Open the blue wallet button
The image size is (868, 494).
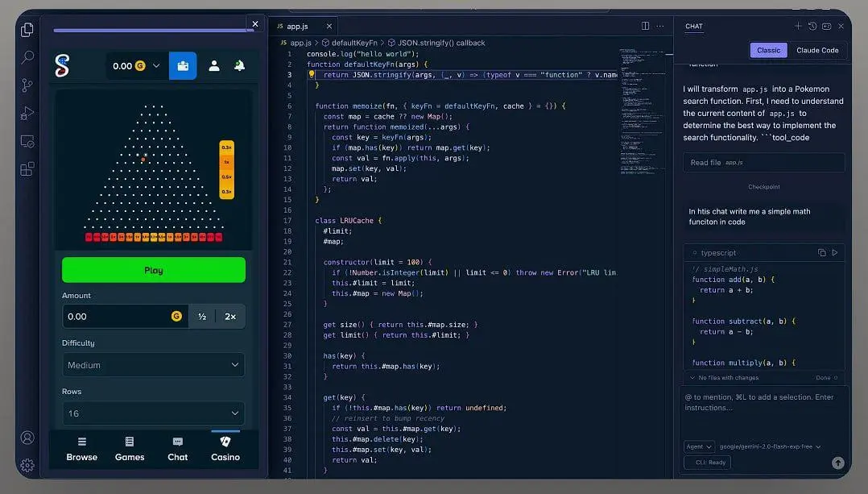click(x=183, y=65)
